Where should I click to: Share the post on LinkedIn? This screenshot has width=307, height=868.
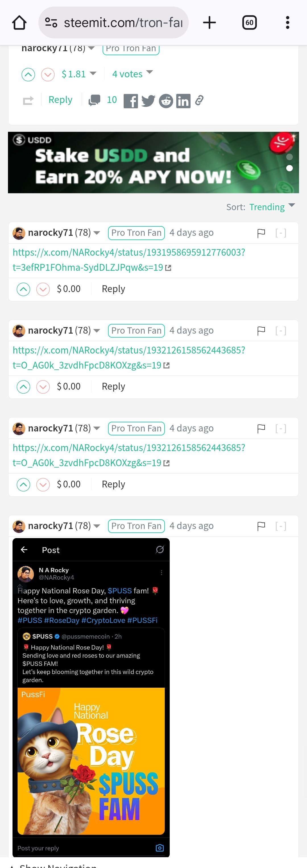pos(183,101)
